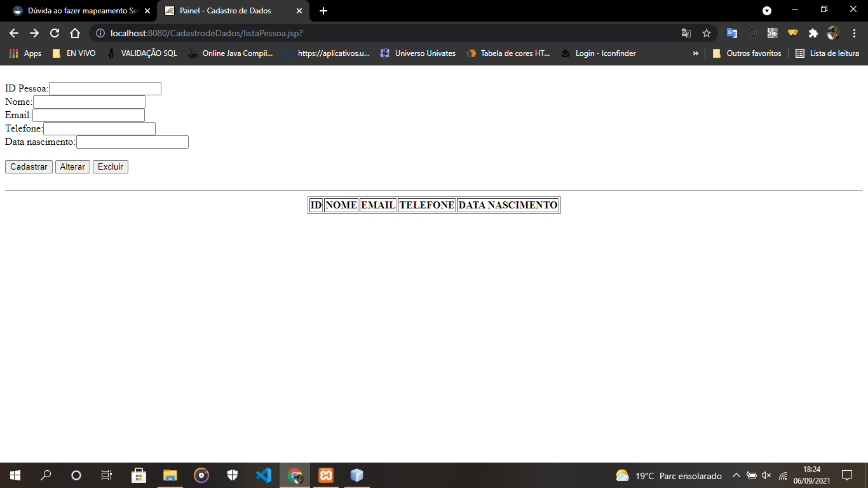Open the weather widget showing 19°C
Screen dimensions: 868x488
pos(668,475)
